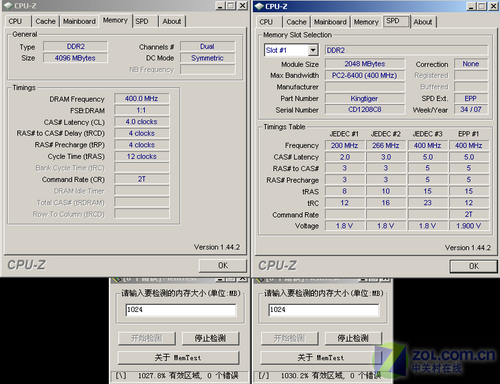
Task: Open Memory tab in right CPU-Z window
Action: tap(366, 22)
